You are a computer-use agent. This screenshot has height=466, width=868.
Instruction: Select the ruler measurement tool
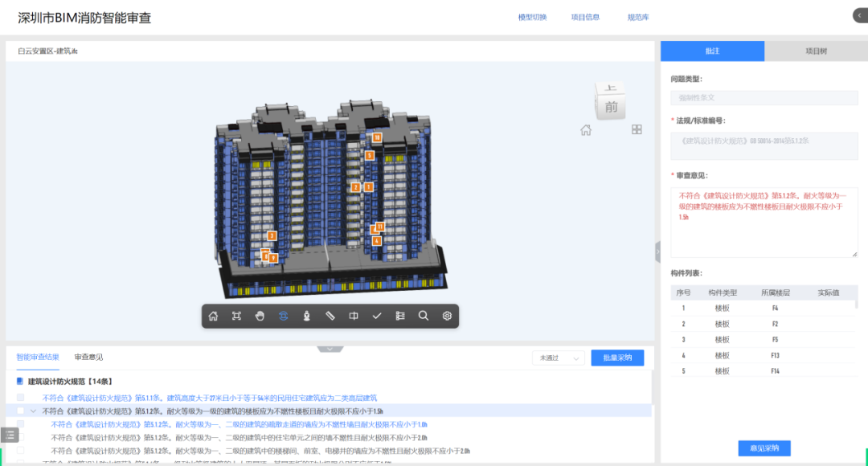330,316
